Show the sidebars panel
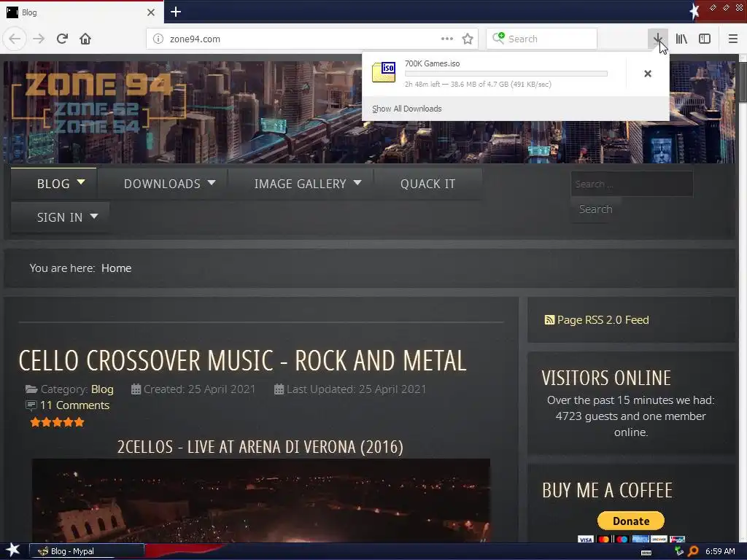The width and height of the screenshot is (747, 560). pos(705,39)
